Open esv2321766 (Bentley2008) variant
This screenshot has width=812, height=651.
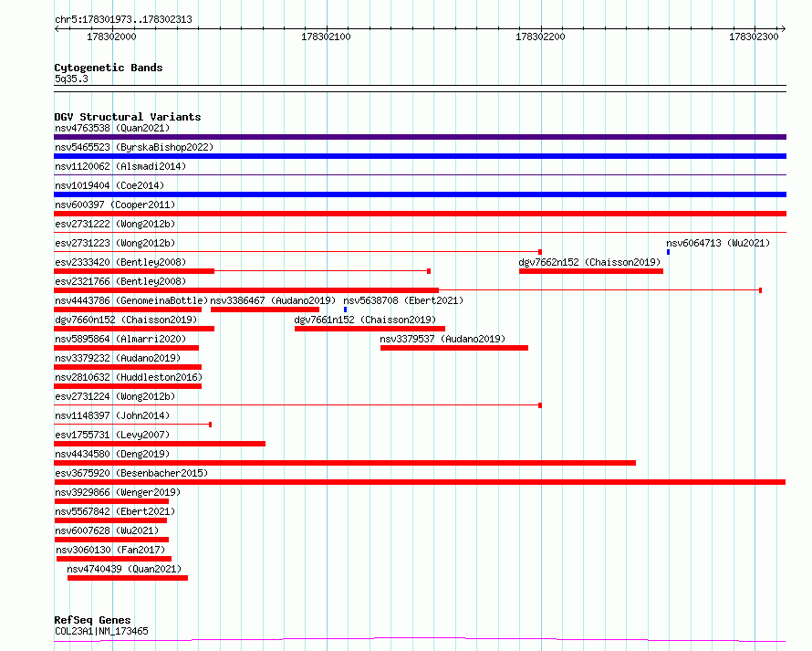pyautogui.click(x=120, y=281)
